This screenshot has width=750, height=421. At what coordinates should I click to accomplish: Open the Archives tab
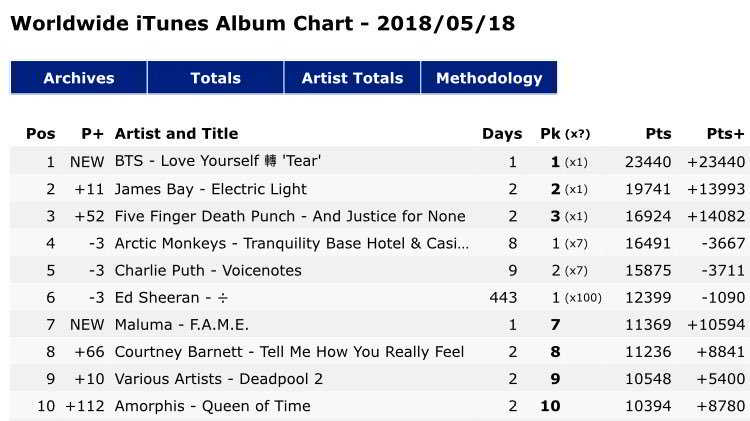pyautogui.click(x=79, y=78)
